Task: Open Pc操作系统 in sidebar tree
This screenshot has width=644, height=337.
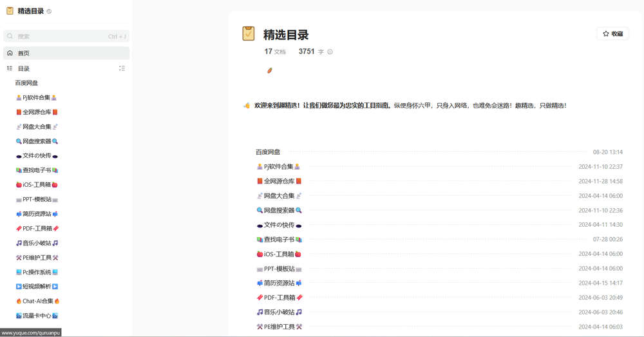Action: [37, 272]
